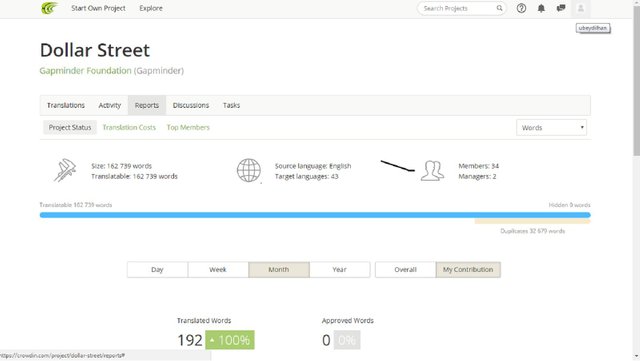Click the vertical page scrollbar thumb
This screenshot has width=640, height=361.
(x=636, y=82)
